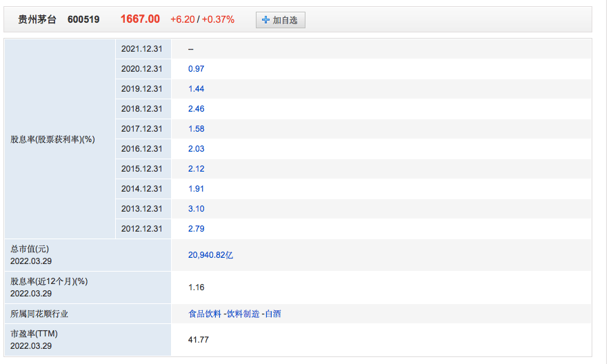Select the 1.91 value for 2014.12.31
The image size is (613, 364).
point(196,189)
